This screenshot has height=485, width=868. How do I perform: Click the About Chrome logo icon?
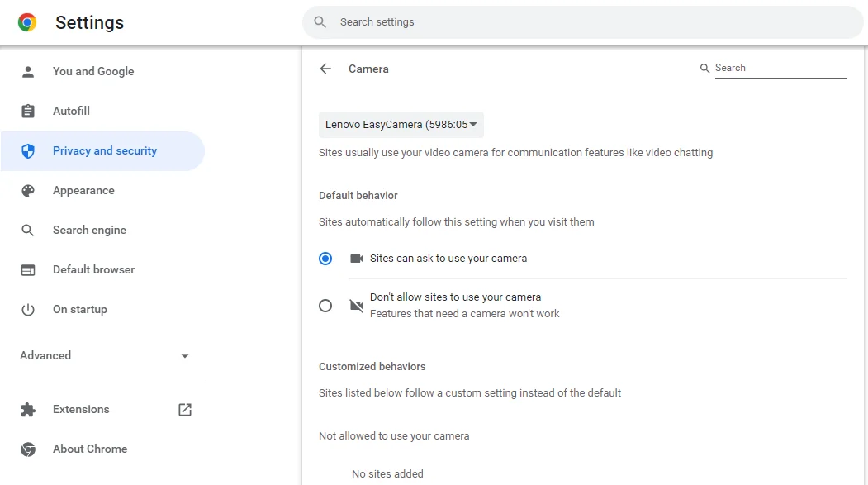[x=28, y=449]
